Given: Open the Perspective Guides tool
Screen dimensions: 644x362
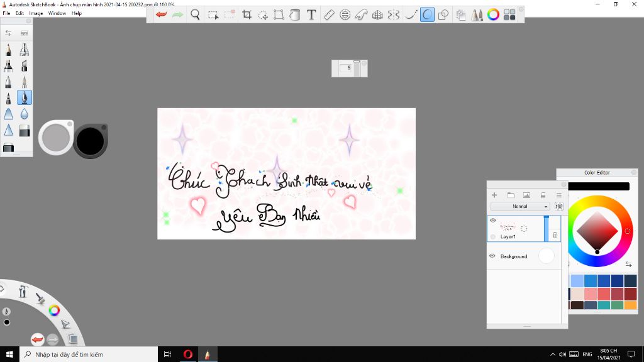Looking at the screenshot, I should [377, 15].
